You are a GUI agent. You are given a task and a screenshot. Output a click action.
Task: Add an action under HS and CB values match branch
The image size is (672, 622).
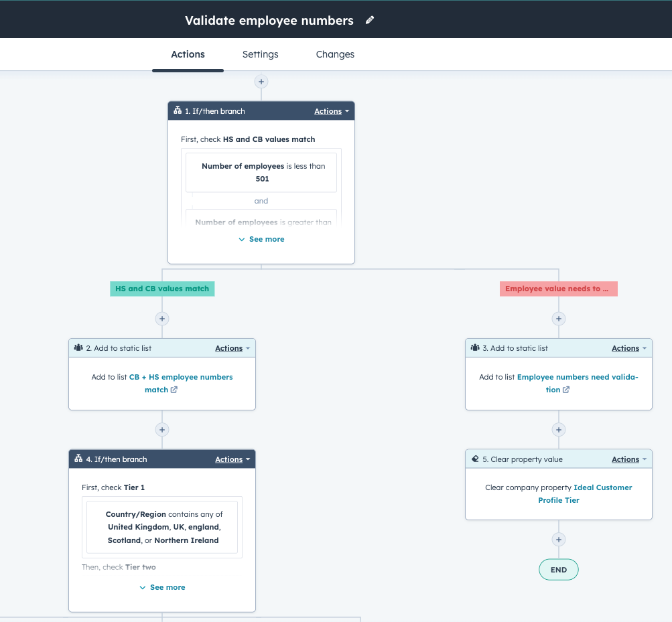161,319
